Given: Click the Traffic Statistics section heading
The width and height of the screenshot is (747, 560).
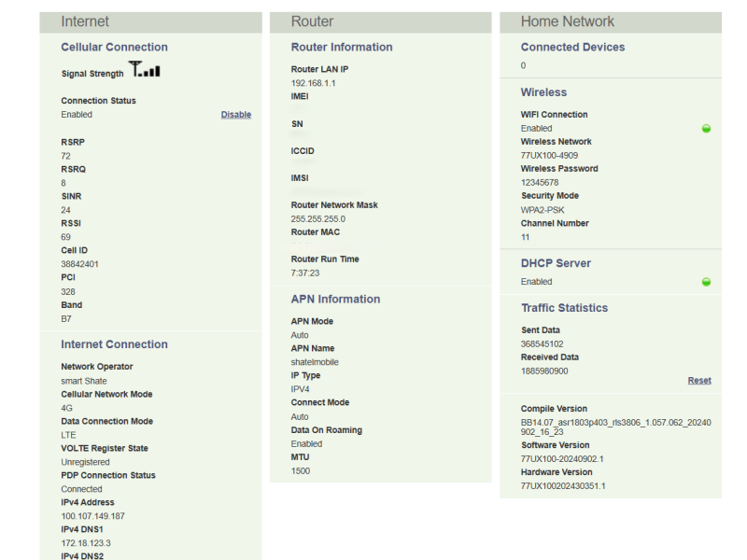Looking at the screenshot, I should [x=564, y=308].
